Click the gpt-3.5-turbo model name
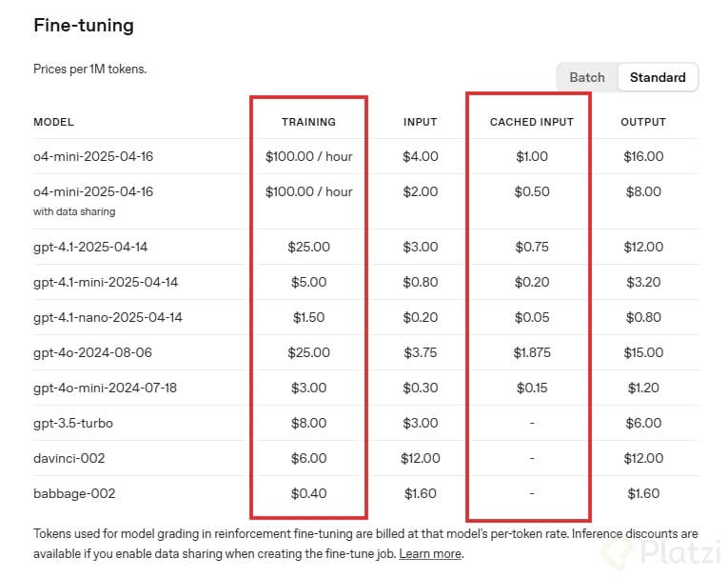Viewport: 728px width, 578px height. pyautogui.click(x=73, y=423)
